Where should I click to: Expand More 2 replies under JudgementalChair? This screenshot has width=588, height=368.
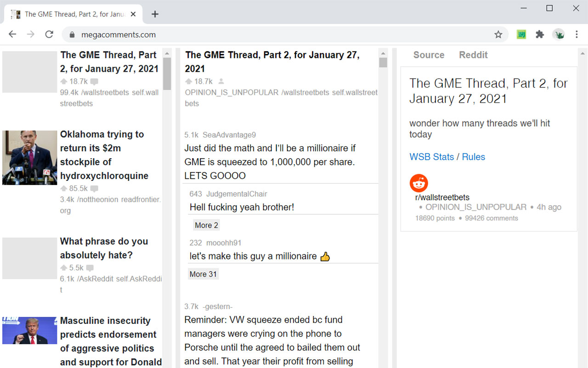[206, 224]
